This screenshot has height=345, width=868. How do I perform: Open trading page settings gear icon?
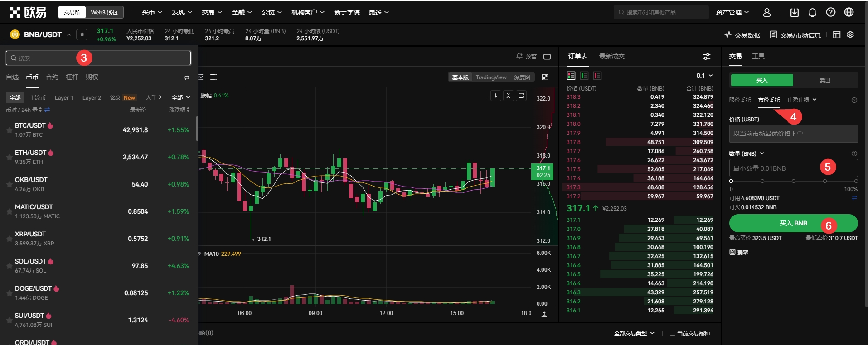click(x=850, y=35)
